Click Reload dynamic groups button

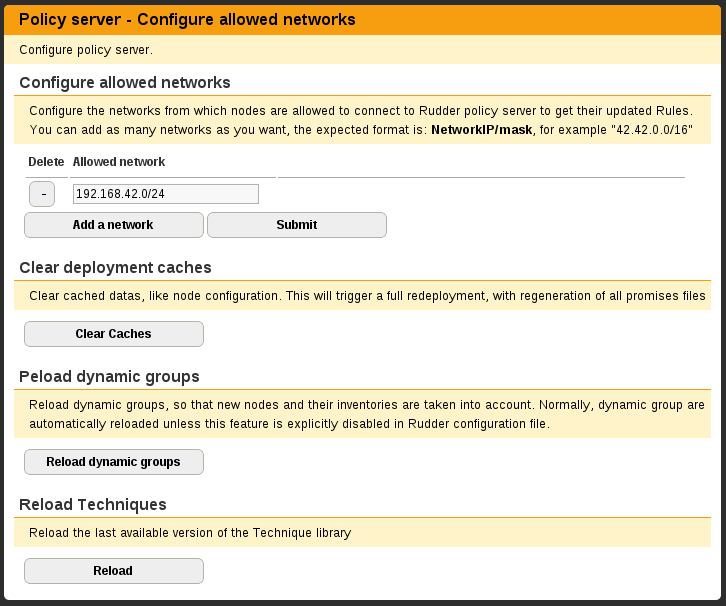pyautogui.click(x=114, y=462)
